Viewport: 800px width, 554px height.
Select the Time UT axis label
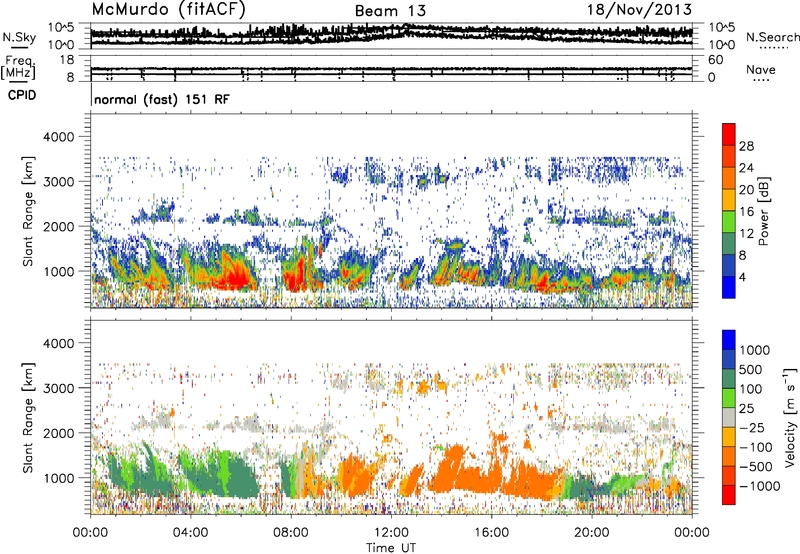(x=391, y=548)
